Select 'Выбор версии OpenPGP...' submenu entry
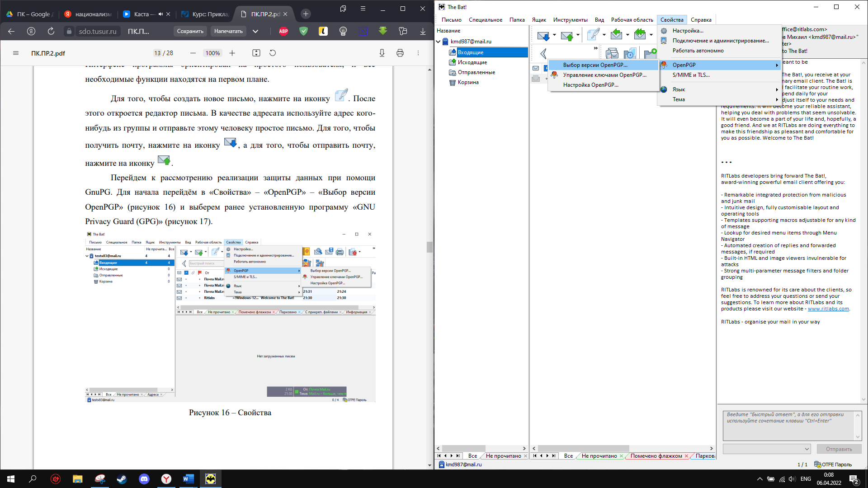 (x=604, y=65)
